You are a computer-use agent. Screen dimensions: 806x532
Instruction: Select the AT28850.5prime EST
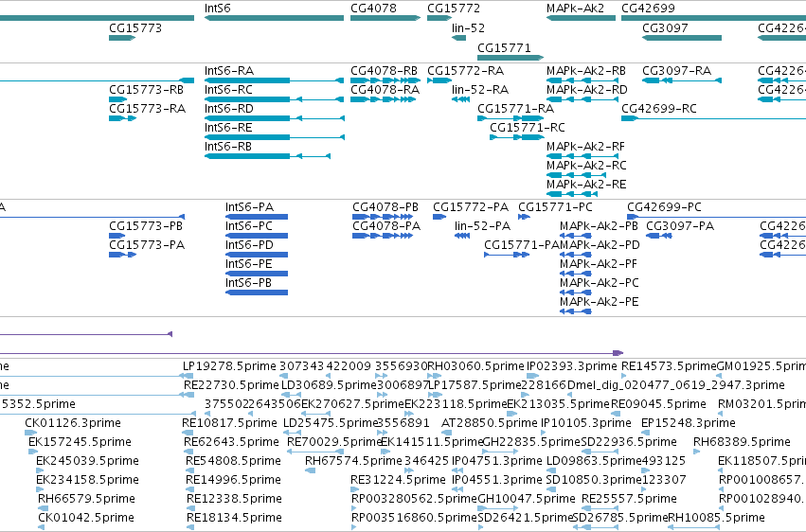(x=490, y=424)
